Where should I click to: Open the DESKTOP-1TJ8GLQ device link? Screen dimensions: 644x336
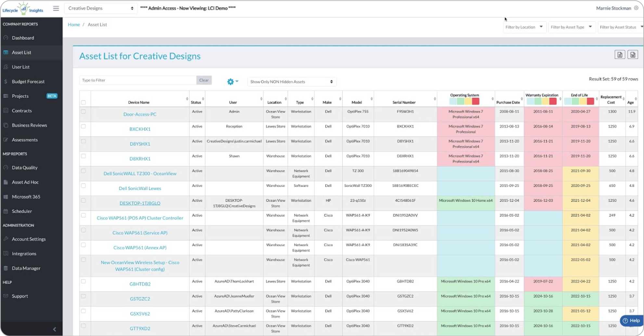(x=140, y=203)
